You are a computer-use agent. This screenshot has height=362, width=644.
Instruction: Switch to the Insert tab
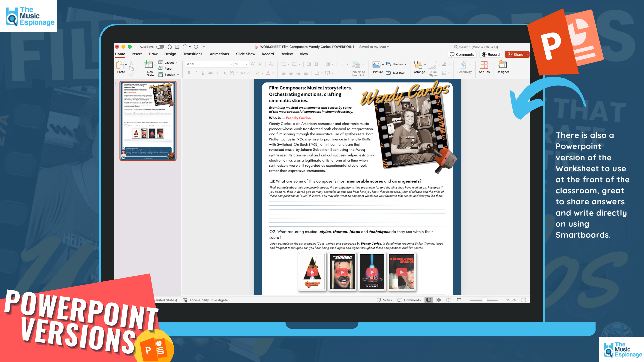[x=137, y=54]
